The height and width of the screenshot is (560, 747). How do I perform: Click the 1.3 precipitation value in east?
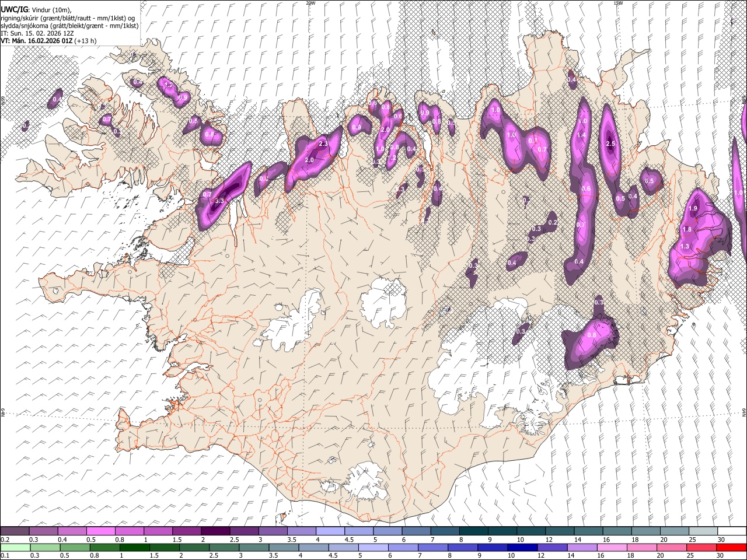tap(685, 247)
